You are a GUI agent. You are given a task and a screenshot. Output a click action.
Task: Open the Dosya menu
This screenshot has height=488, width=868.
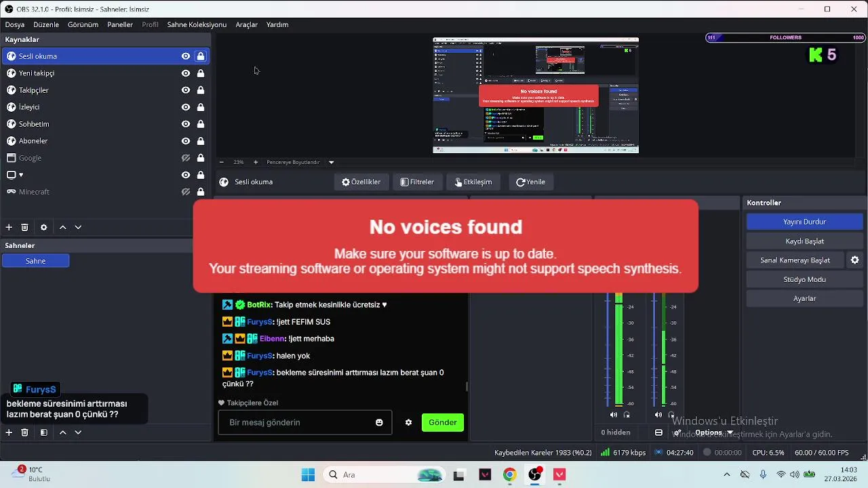pyautogui.click(x=15, y=24)
